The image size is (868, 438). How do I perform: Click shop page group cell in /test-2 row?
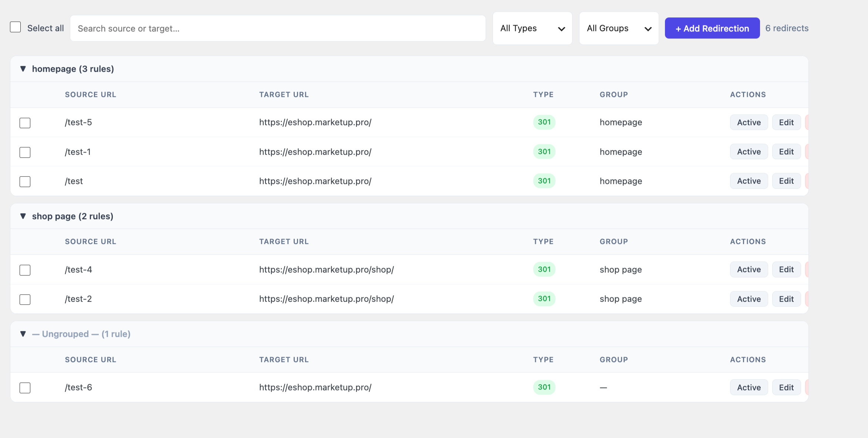pyautogui.click(x=621, y=299)
